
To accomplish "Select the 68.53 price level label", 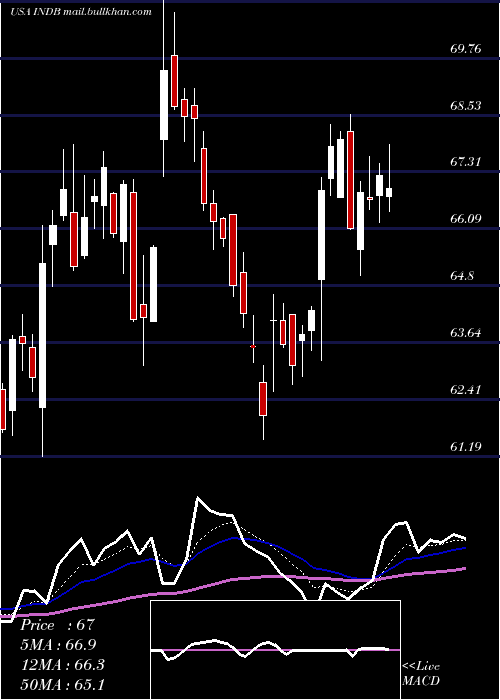I will [x=466, y=105].
